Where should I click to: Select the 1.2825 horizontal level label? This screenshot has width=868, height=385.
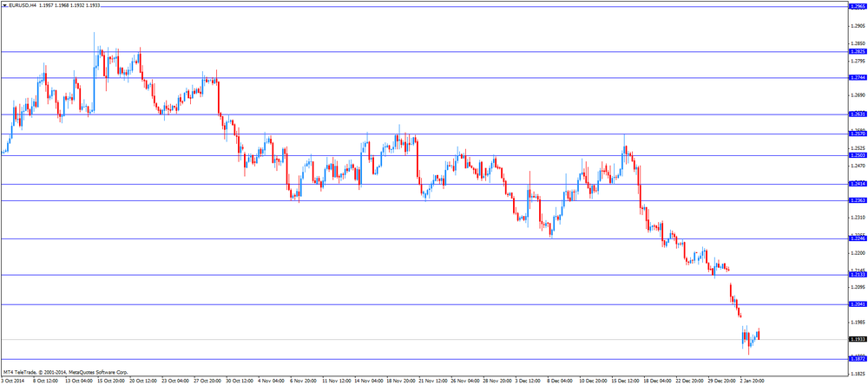(x=857, y=51)
